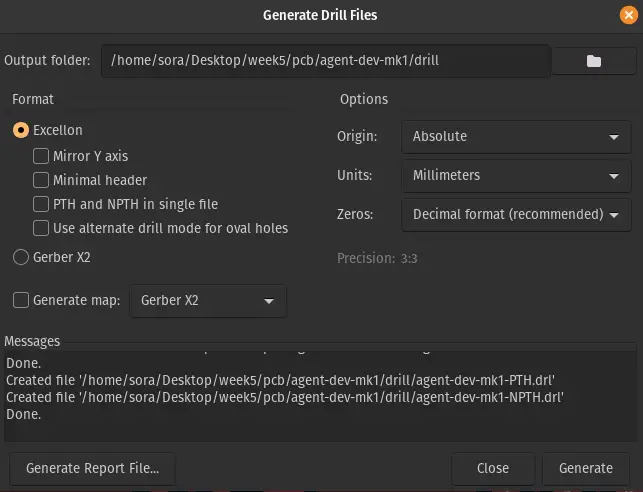Click the Output folder path field

coord(325,61)
